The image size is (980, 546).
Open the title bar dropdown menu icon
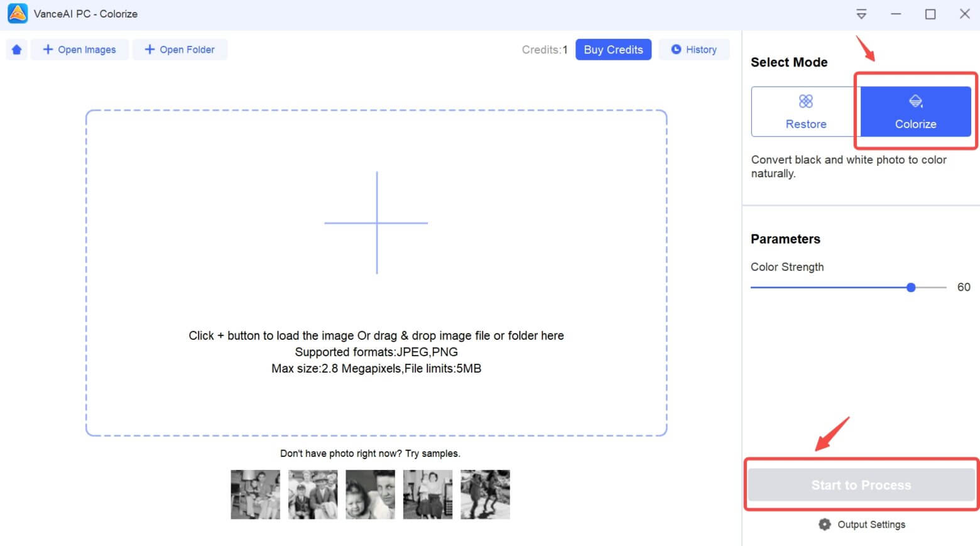pos(861,14)
